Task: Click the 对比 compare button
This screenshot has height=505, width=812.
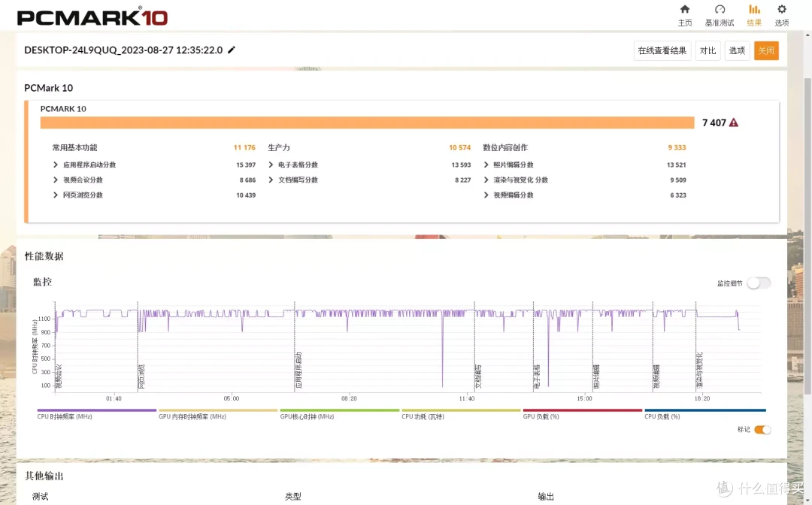Action: pyautogui.click(x=707, y=50)
